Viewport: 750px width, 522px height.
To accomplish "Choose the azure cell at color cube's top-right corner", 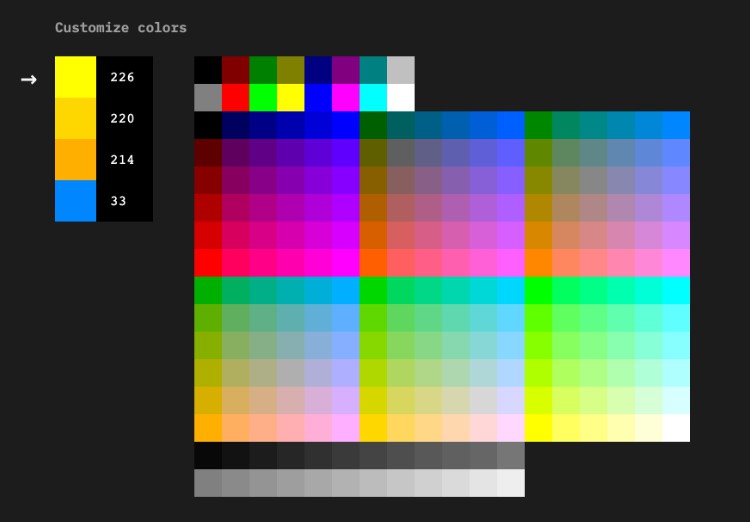I will coord(676,125).
